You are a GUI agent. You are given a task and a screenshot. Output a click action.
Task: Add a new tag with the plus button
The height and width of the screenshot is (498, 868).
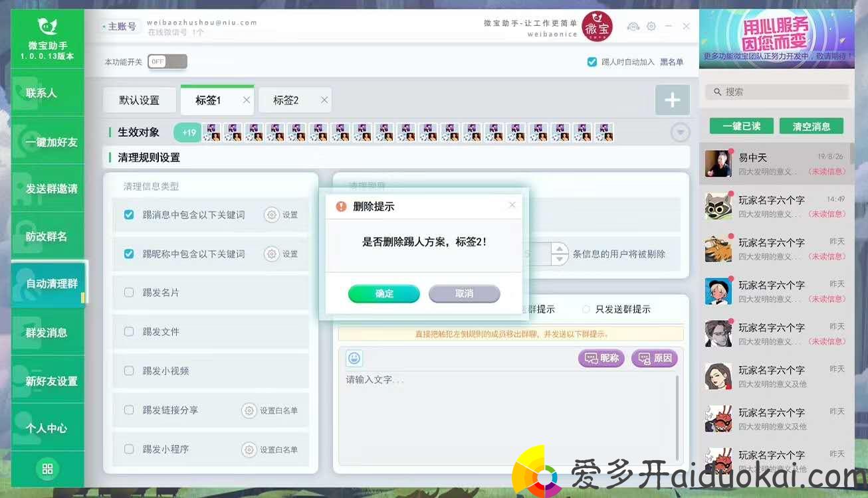pos(672,100)
